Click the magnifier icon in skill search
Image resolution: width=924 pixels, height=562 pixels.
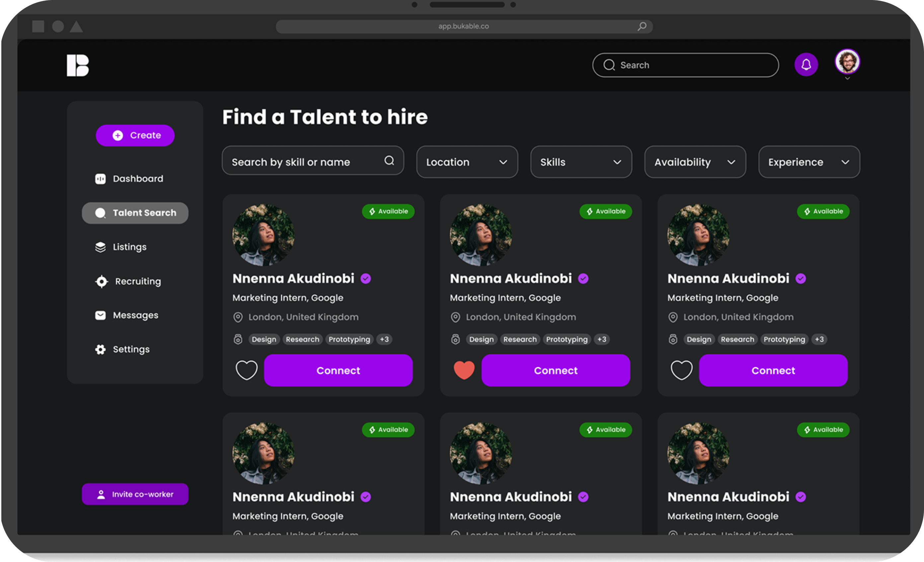point(389,161)
